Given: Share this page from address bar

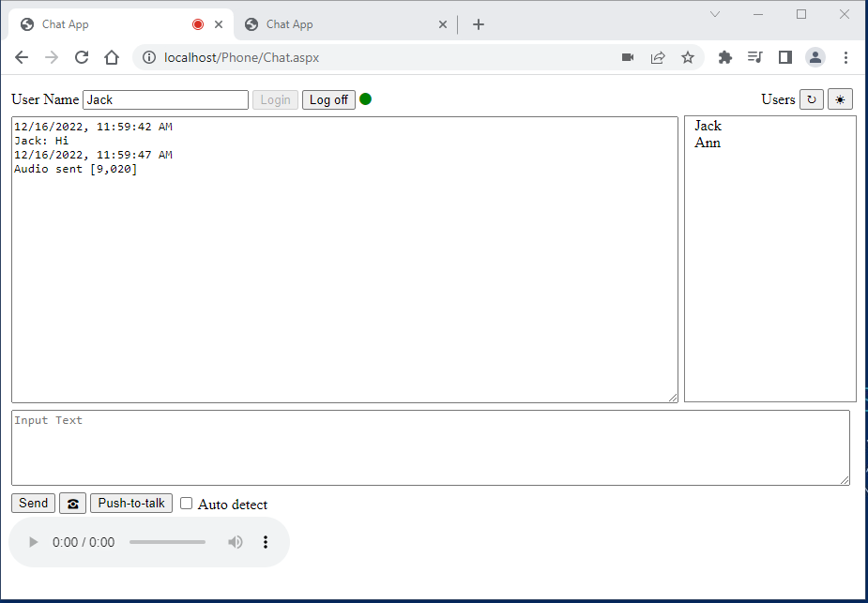Looking at the screenshot, I should pos(658,57).
